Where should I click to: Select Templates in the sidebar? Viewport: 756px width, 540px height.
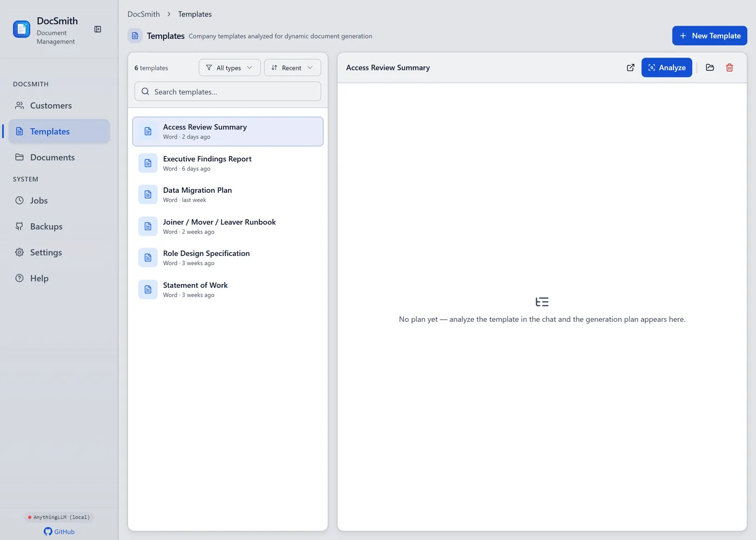tap(59, 132)
